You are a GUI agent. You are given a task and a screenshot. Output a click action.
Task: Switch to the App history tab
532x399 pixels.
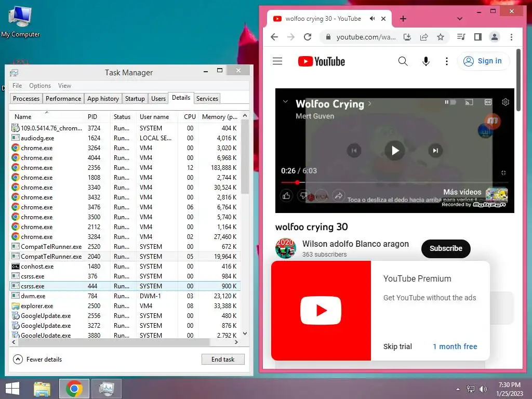click(103, 98)
